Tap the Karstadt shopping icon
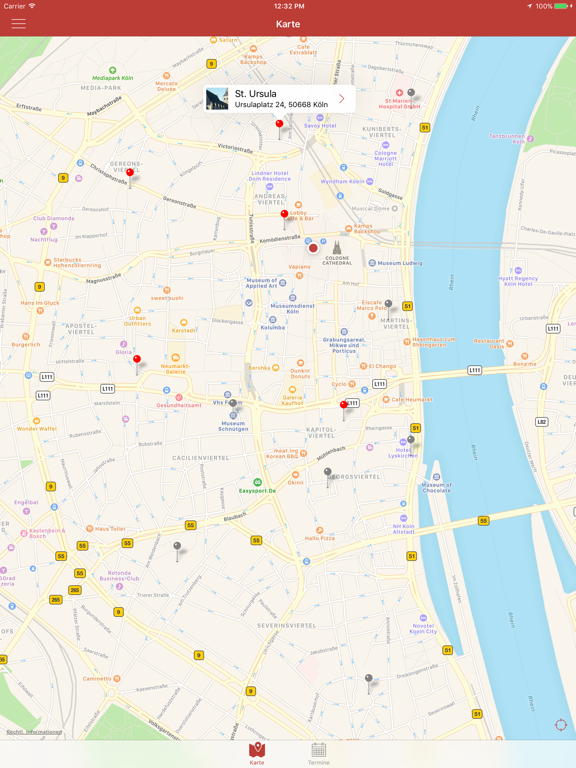 184,323
